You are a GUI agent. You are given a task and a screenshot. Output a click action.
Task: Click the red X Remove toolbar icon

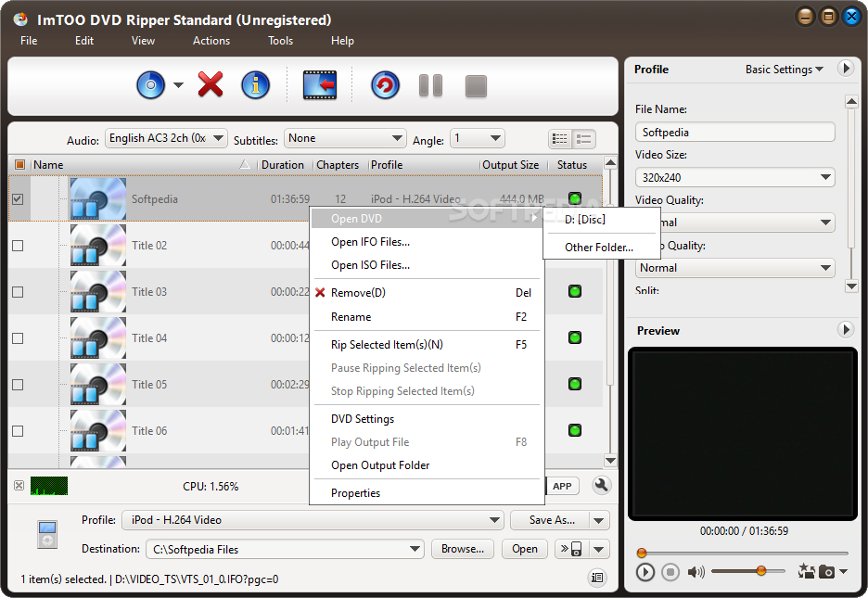click(211, 84)
